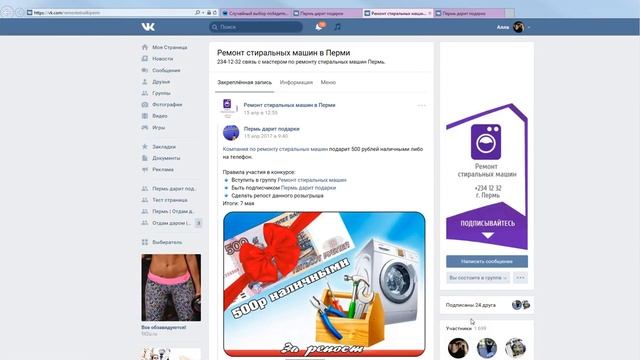The image size is (640, 360).
Task: Click the grid icon beside Выбиратель
Action: coord(144,242)
